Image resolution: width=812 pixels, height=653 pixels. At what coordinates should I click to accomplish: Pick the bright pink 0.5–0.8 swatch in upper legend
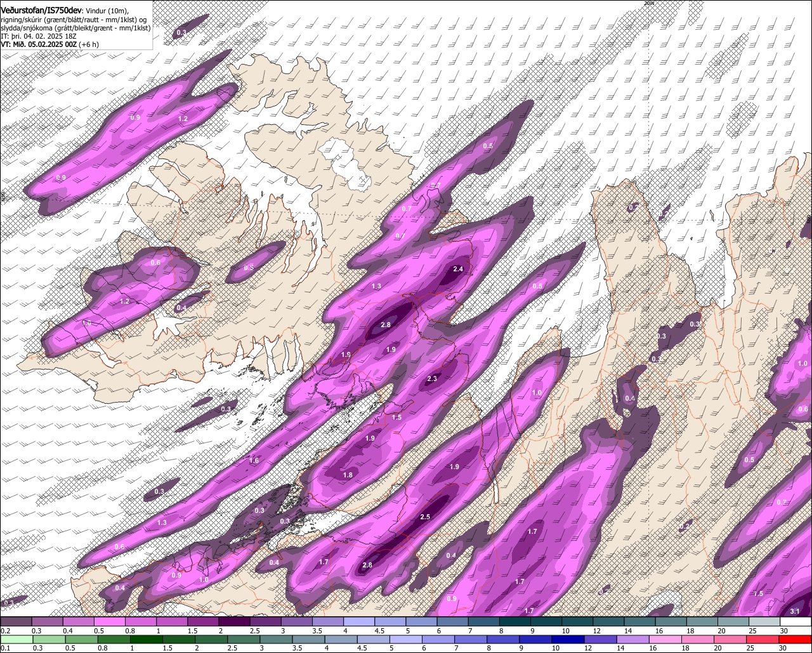tap(110, 622)
